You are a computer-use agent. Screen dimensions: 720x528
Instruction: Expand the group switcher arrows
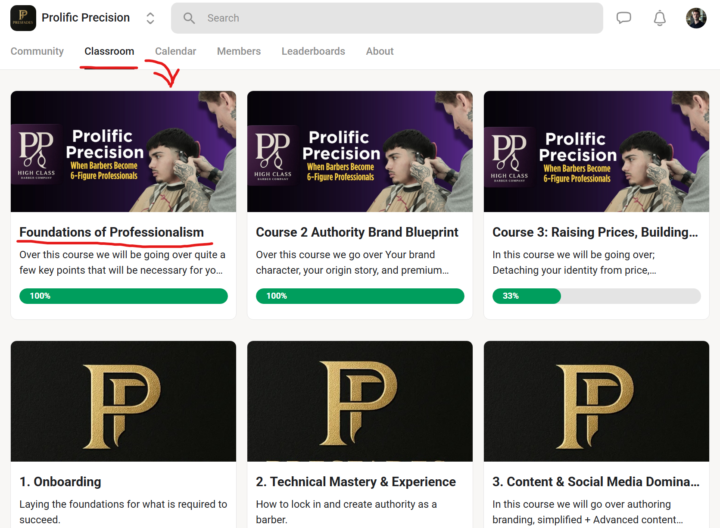pyautogui.click(x=150, y=18)
